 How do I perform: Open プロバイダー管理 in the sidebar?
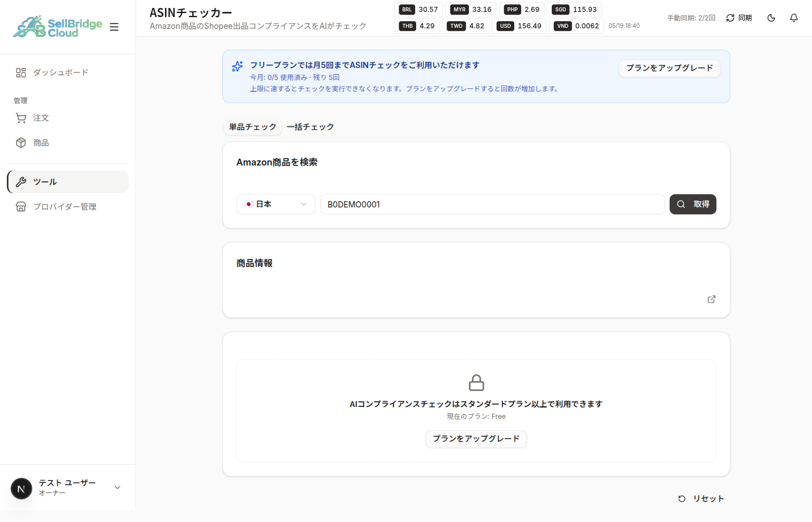(x=67, y=207)
